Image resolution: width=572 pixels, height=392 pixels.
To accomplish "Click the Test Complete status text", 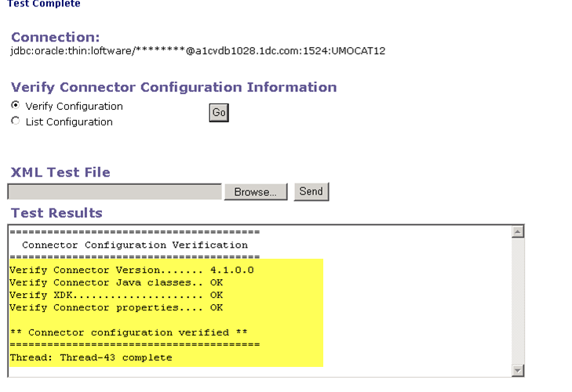I will pos(43,4).
